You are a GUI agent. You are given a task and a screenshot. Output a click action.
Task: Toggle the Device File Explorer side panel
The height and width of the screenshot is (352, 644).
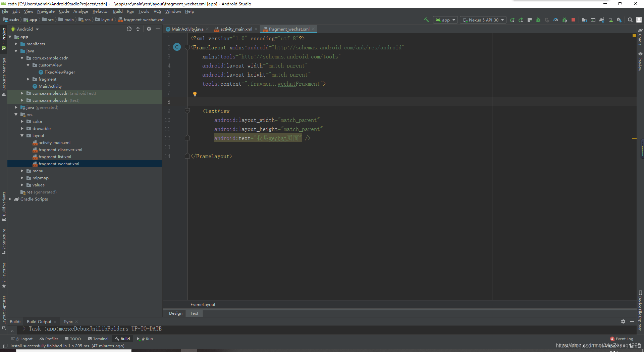tap(640, 311)
